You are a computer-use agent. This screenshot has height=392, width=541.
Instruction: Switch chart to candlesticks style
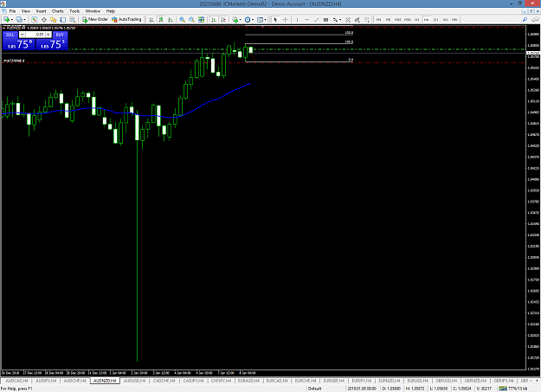point(161,20)
